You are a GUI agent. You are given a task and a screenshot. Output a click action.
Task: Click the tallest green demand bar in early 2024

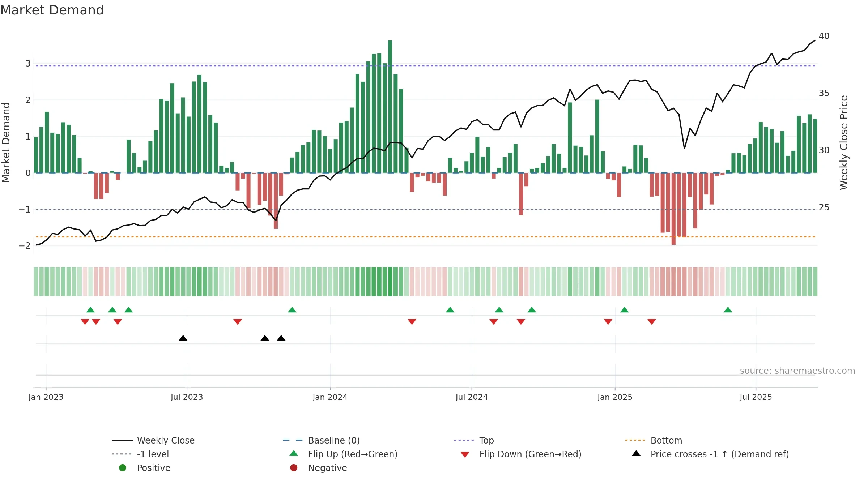pos(390,107)
